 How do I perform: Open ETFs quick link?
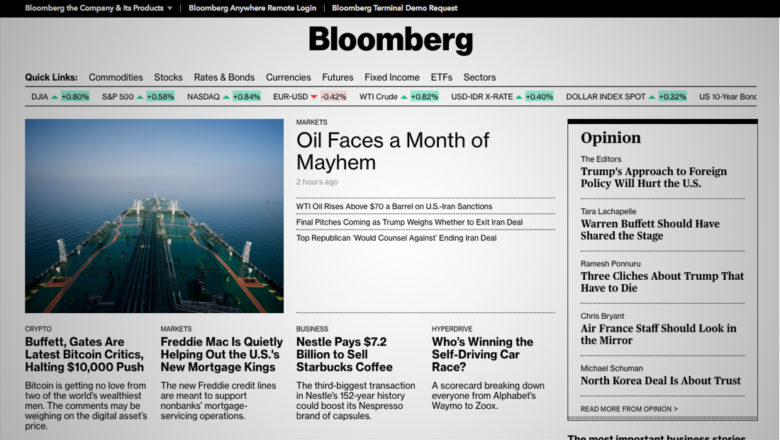[x=441, y=77]
